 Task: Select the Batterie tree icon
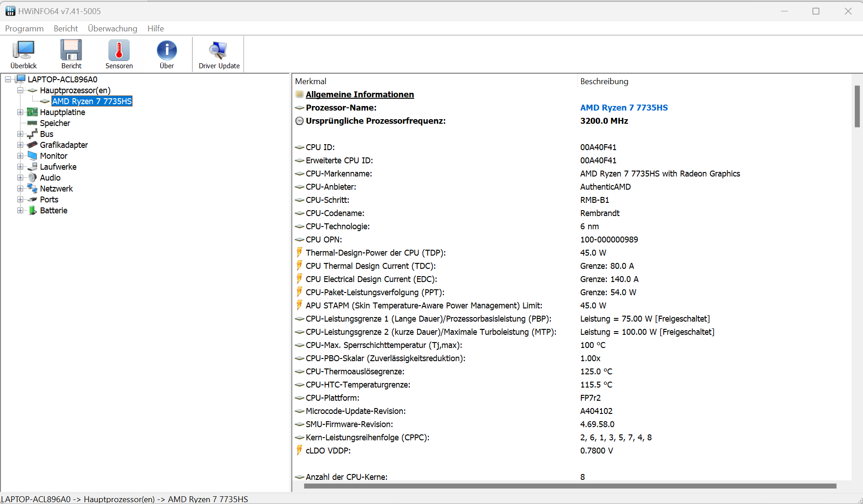point(32,211)
